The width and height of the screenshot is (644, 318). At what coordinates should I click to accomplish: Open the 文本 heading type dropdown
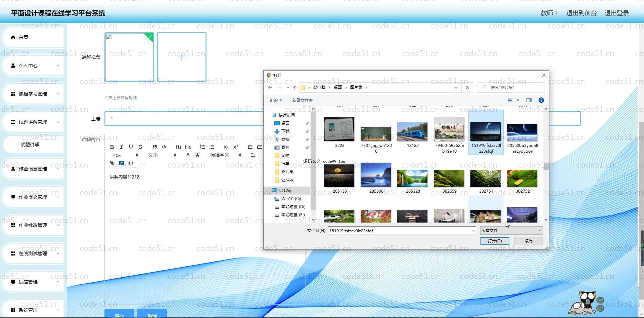[162, 155]
